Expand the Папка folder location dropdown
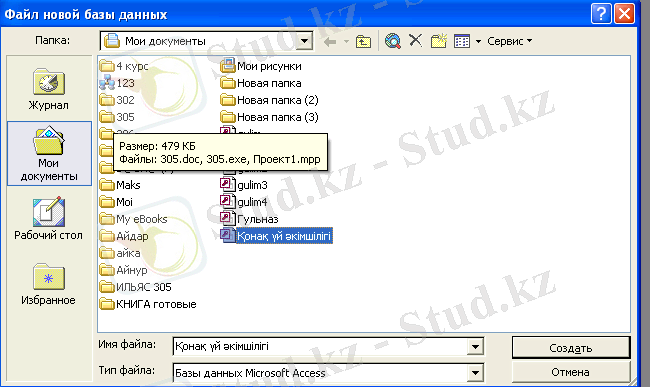The width and height of the screenshot is (650, 387). [304, 41]
